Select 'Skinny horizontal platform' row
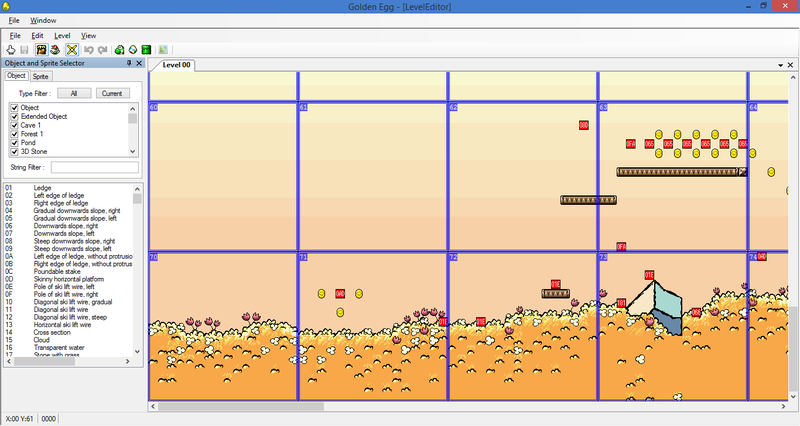This screenshot has width=800, height=426. point(69,279)
